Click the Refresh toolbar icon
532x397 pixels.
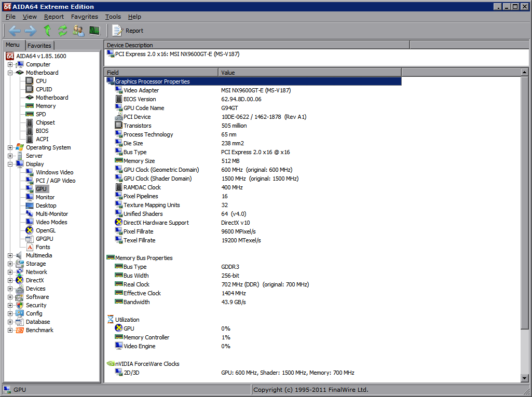(x=63, y=31)
